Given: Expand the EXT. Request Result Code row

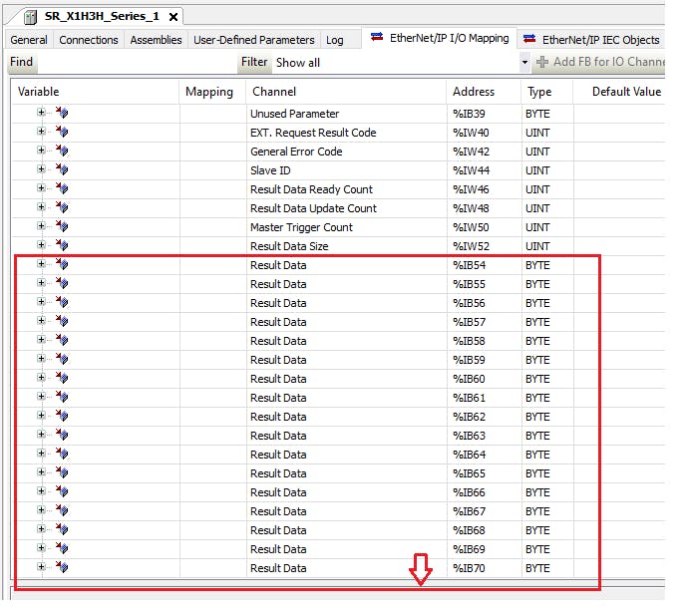Looking at the screenshot, I should 41,133.
